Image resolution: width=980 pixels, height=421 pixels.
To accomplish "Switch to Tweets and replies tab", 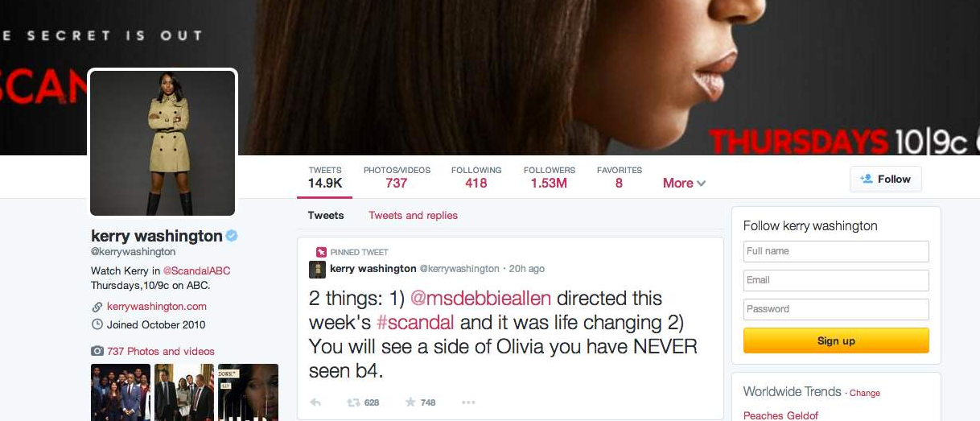I will 413,215.
